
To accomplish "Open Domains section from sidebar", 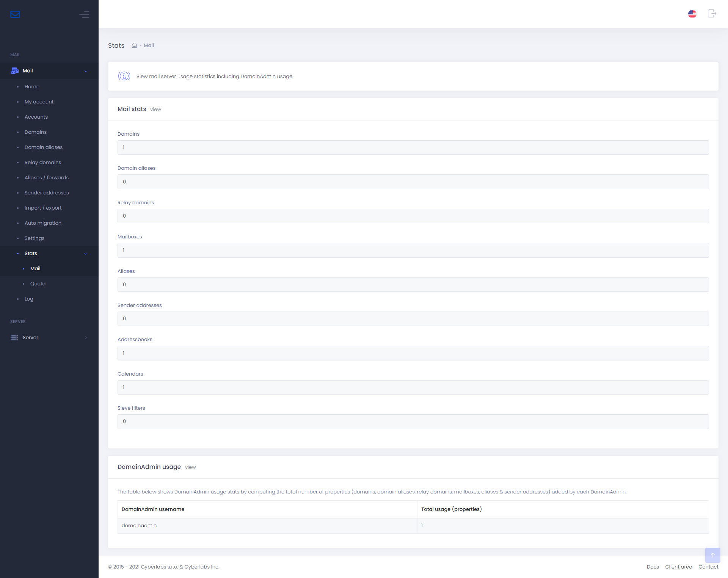I will pos(35,132).
